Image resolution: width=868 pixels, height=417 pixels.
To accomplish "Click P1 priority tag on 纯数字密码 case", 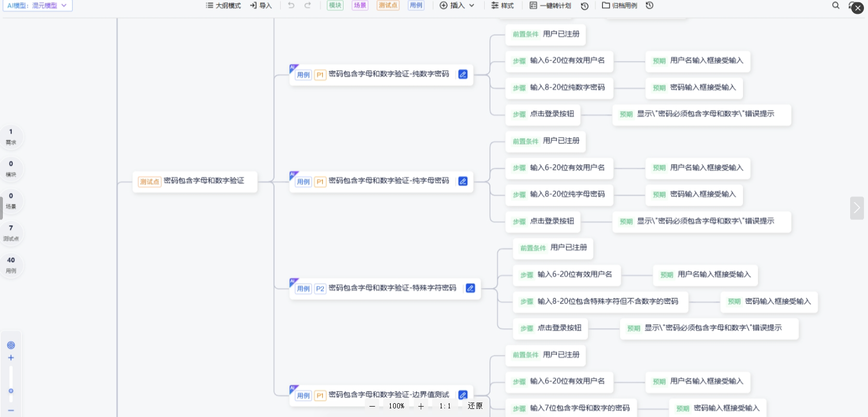I will 320,75.
